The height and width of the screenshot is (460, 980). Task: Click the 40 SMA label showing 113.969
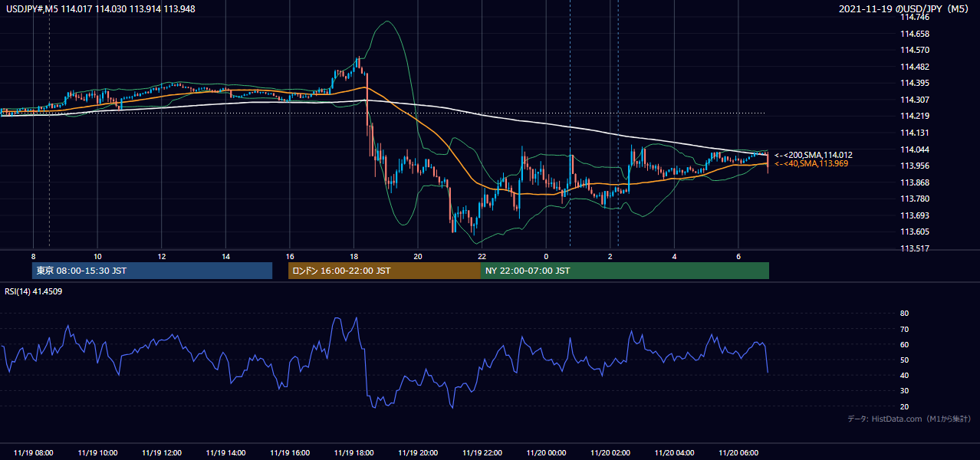pos(811,163)
